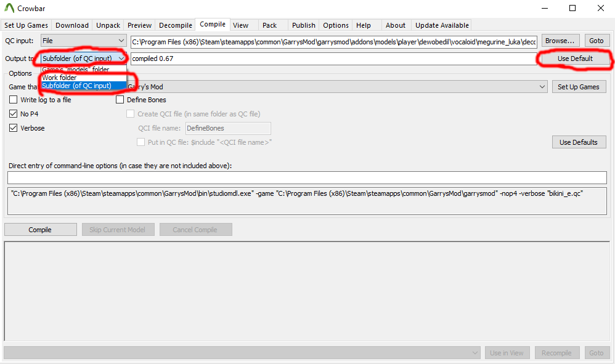The image size is (615, 364).
Task: Open the Publish tab
Action: point(304,25)
